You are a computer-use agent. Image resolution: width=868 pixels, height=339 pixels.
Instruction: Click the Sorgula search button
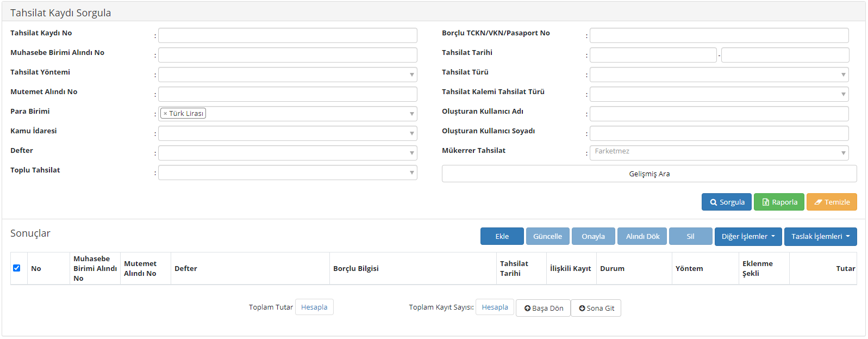[x=727, y=202]
